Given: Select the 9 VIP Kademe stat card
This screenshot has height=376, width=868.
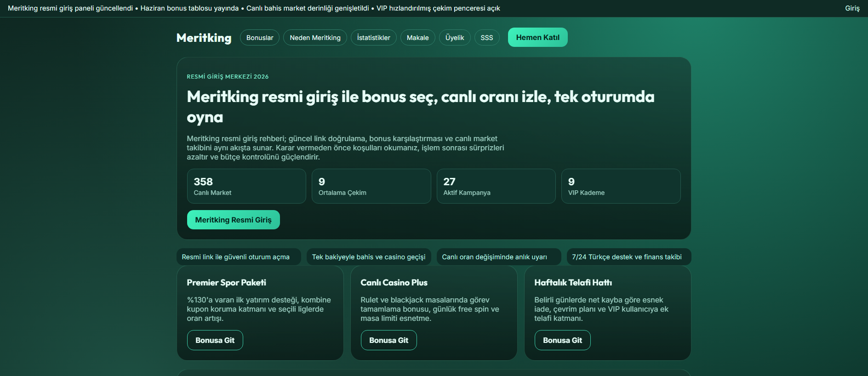Looking at the screenshot, I should tap(621, 186).
